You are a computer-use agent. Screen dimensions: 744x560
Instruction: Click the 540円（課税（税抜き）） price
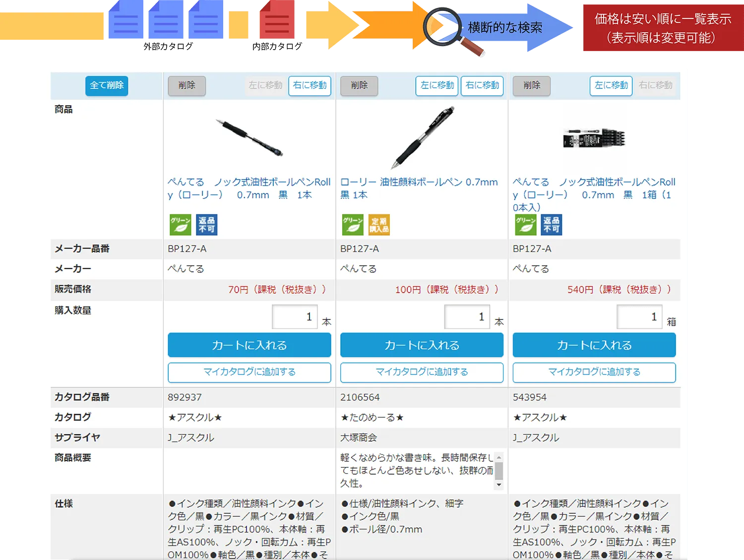620,290
